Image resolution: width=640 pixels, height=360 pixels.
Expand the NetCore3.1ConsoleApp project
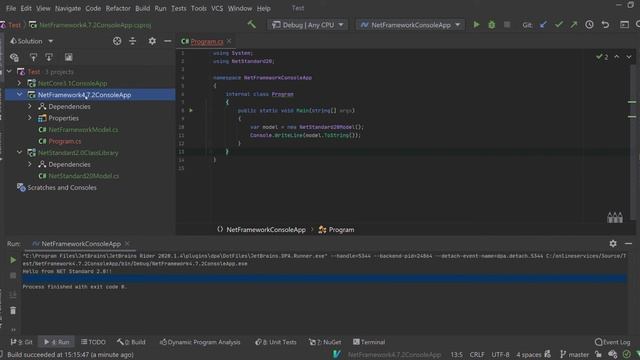pyautogui.click(x=19, y=83)
